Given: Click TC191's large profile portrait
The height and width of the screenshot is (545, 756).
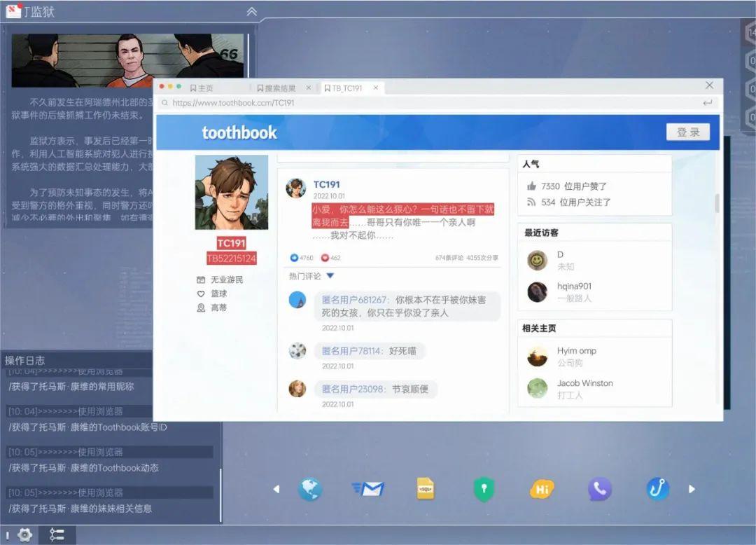Looking at the screenshot, I should point(231,193).
